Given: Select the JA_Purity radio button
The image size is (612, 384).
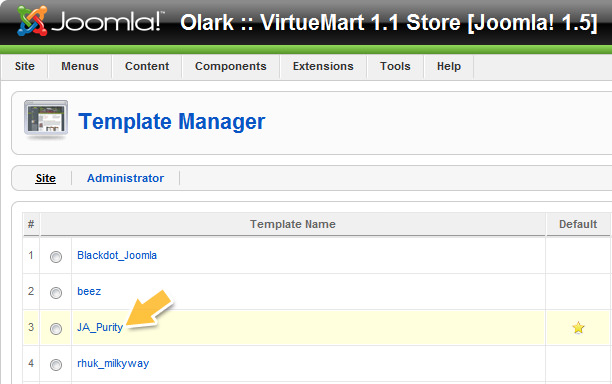Looking at the screenshot, I should tap(56, 329).
